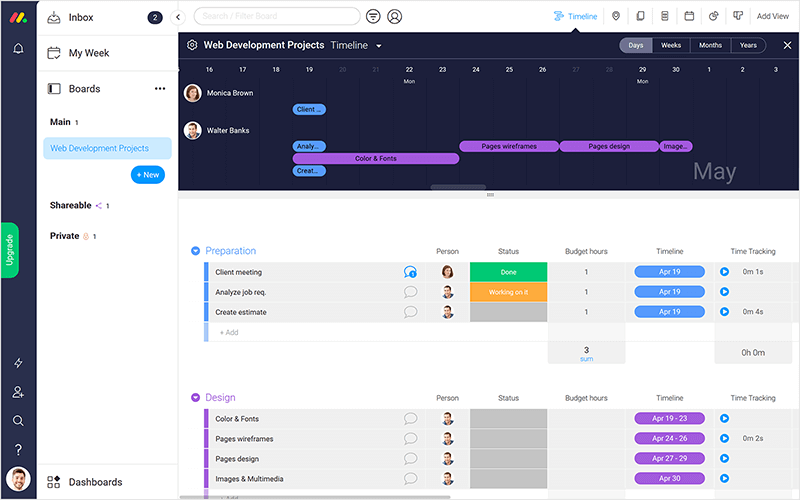The width and height of the screenshot is (800, 500).
Task: Open timeline settings gear icon
Action: point(192,45)
